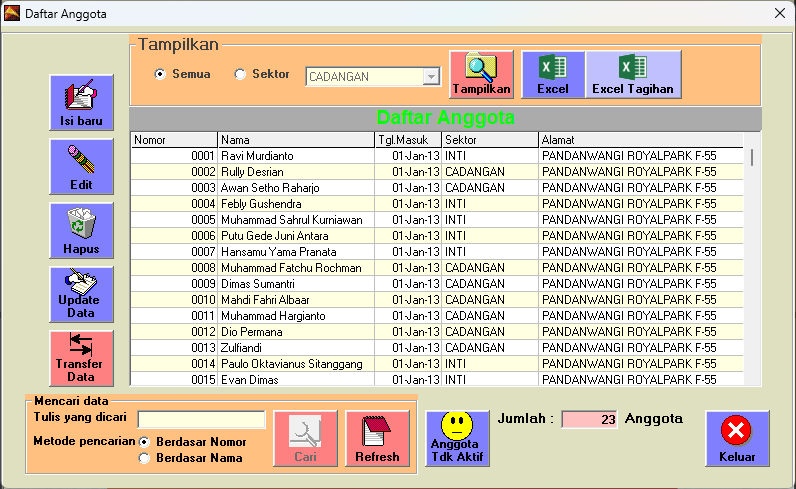Open the Transfer Data arrows icon
Image resolution: width=796 pixels, height=489 pixels.
tap(81, 358)
